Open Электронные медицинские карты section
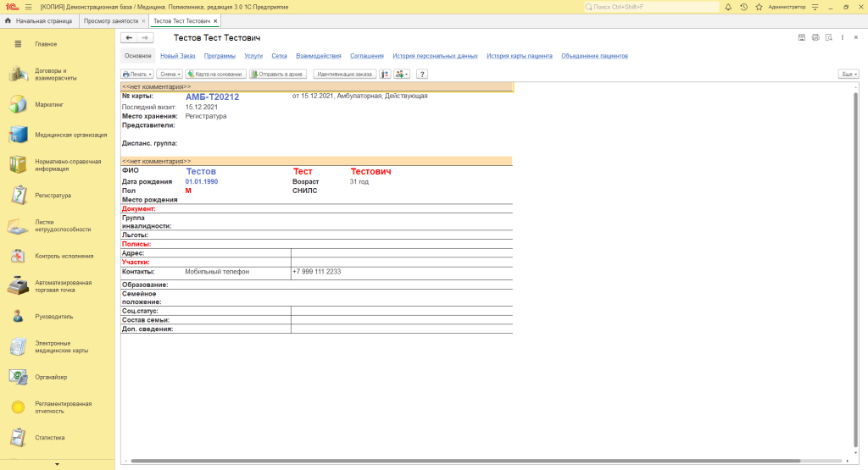The height and width of the screenshot is (470, 868). coord(61,346)
